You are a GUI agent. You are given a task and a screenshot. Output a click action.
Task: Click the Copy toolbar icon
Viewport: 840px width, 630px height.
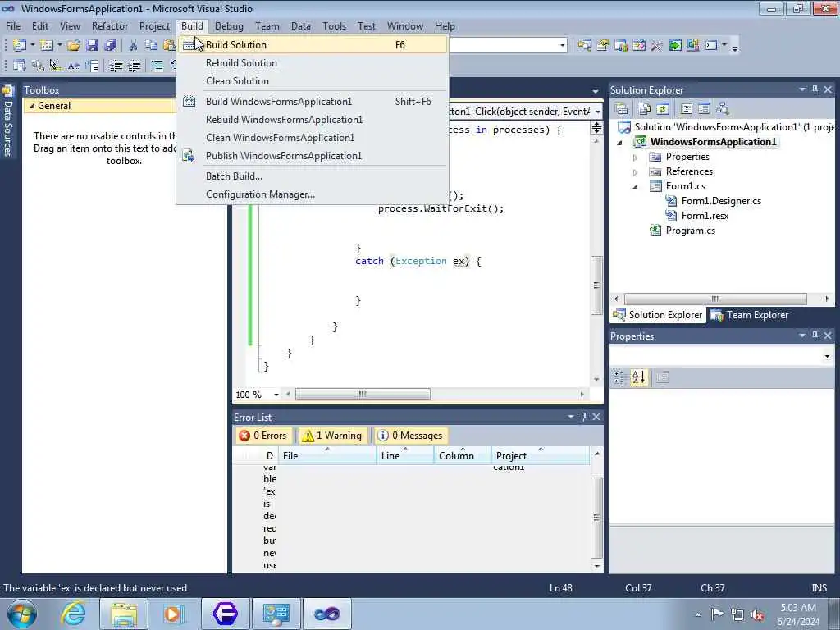(x=152, y=46)
